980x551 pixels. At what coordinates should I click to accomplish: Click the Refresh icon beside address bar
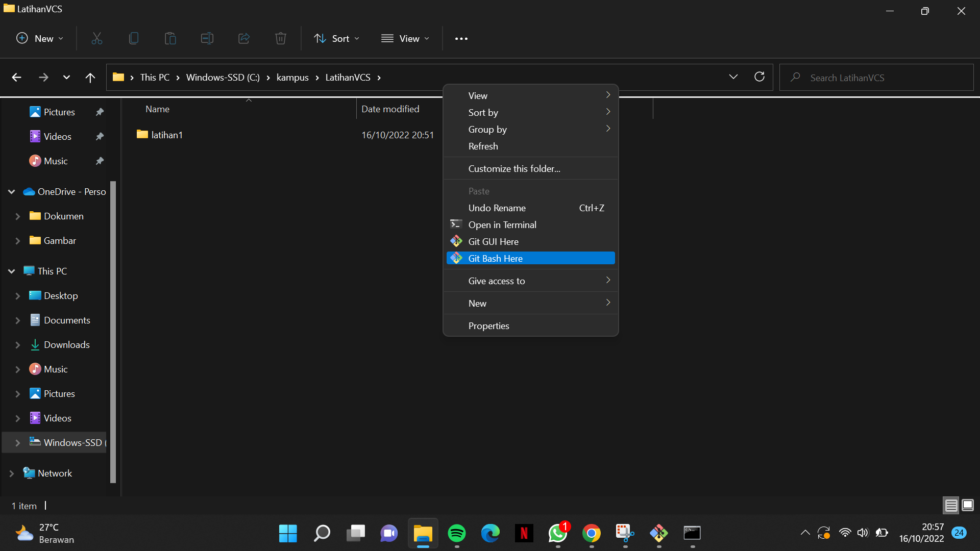[x=759, y=77]
